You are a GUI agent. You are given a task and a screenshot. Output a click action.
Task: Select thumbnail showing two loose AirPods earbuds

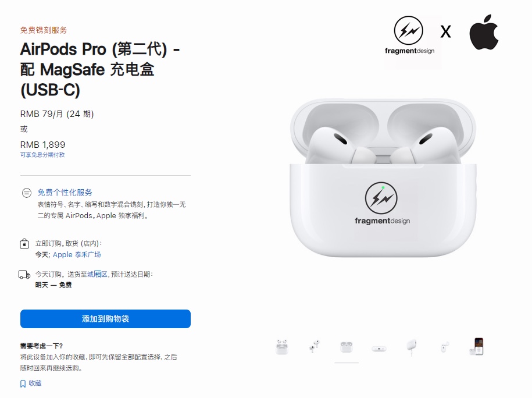point(314,347)
